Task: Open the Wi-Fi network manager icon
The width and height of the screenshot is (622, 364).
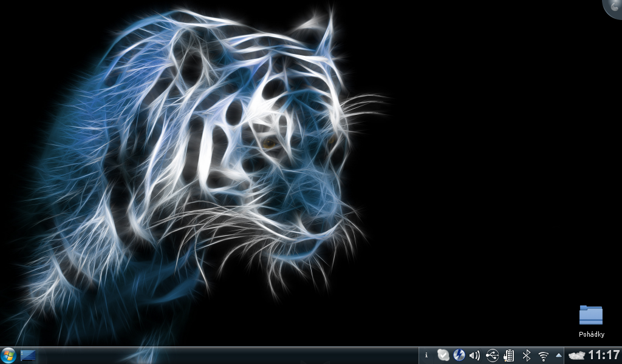Action: point(543,356)
